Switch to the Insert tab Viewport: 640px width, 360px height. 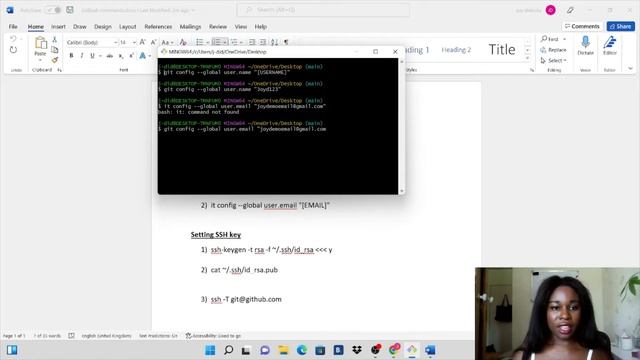coord(58,27)
